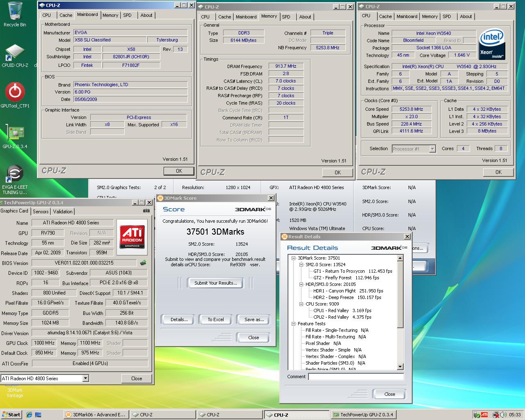The image size is (525, 420).
Task: Click the Details... button
Action: click(x=179, y=320)
